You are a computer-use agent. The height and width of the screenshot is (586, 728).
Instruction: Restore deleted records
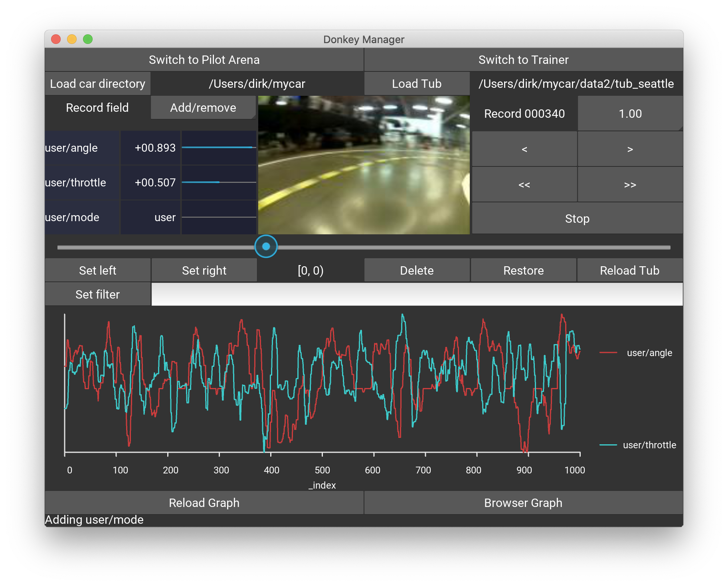click(523, 270)
